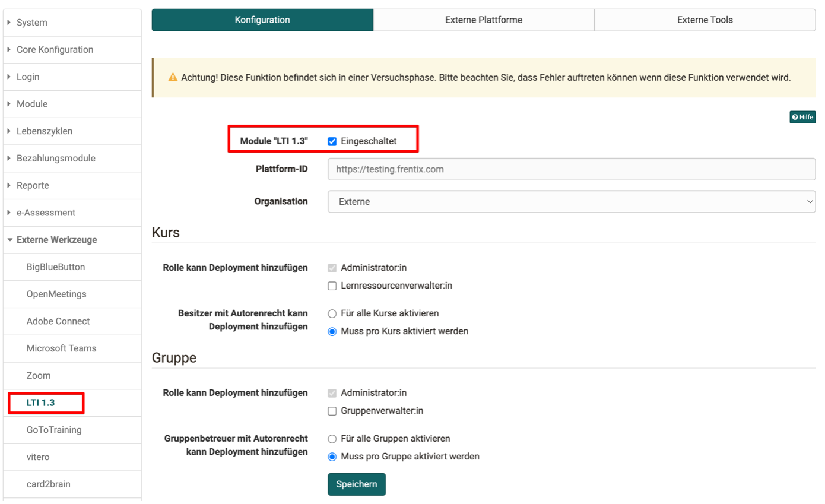Select 'Für alle Kurse aktivieren' radio button

(x=332, y=313)
